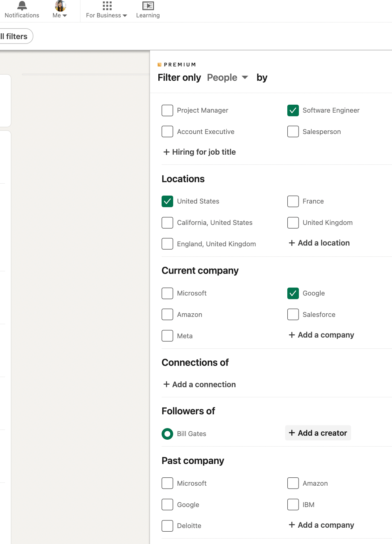Expand the Me dropdown arrow
Image resolution: width=392 pixels, height=544 pixels.
(x=65, y=16)
